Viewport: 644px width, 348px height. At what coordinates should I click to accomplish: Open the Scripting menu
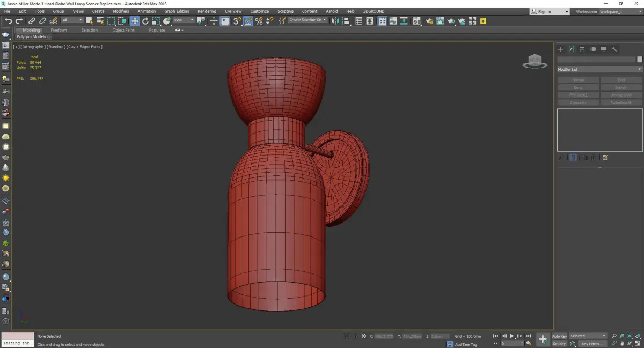[285, 11]
